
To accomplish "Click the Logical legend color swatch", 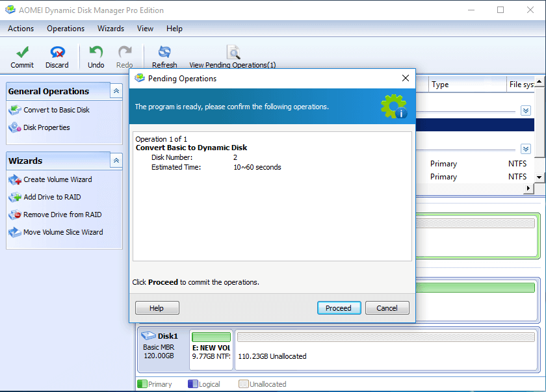I will [x=192, y=384].
